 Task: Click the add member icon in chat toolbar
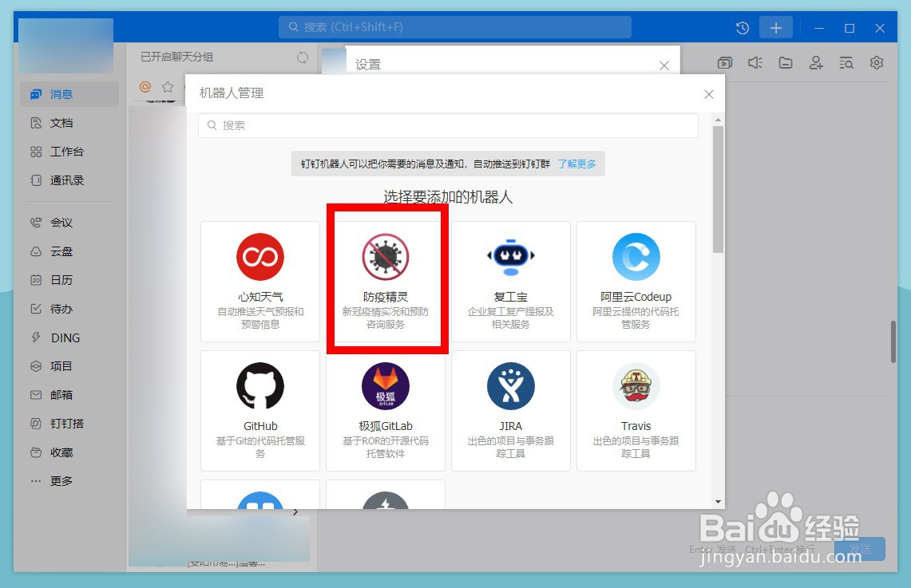coord(816,63)
